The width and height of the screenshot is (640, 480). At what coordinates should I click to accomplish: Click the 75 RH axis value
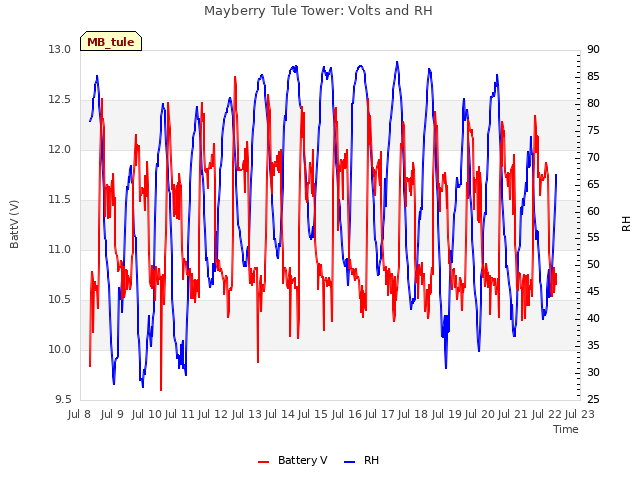click(x=593, y=130)
